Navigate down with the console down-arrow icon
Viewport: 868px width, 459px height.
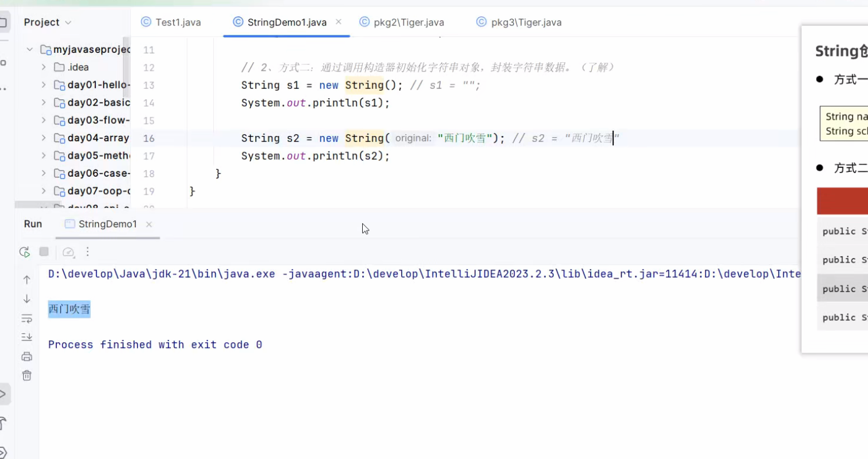[26, 298]
